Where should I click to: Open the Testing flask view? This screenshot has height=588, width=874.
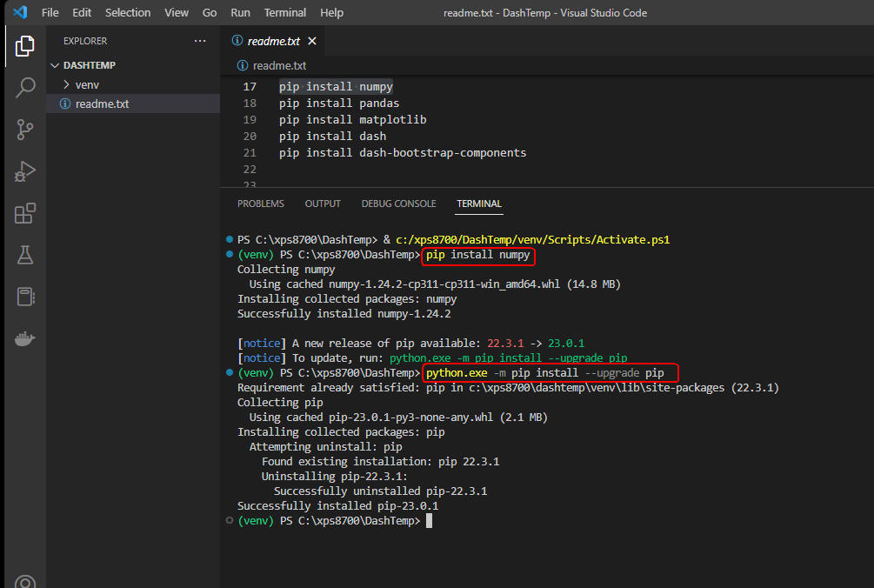click(24, 255)
